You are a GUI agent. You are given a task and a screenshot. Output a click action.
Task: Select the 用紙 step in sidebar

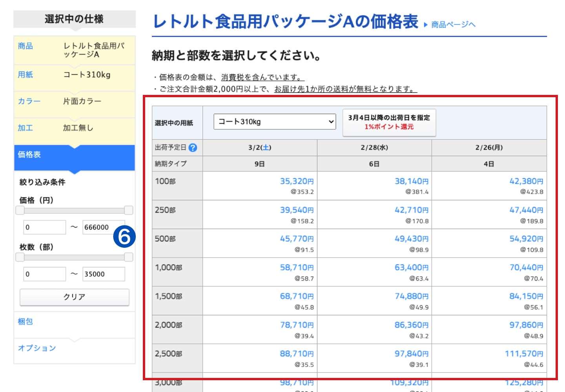click(x=26, y=75)
